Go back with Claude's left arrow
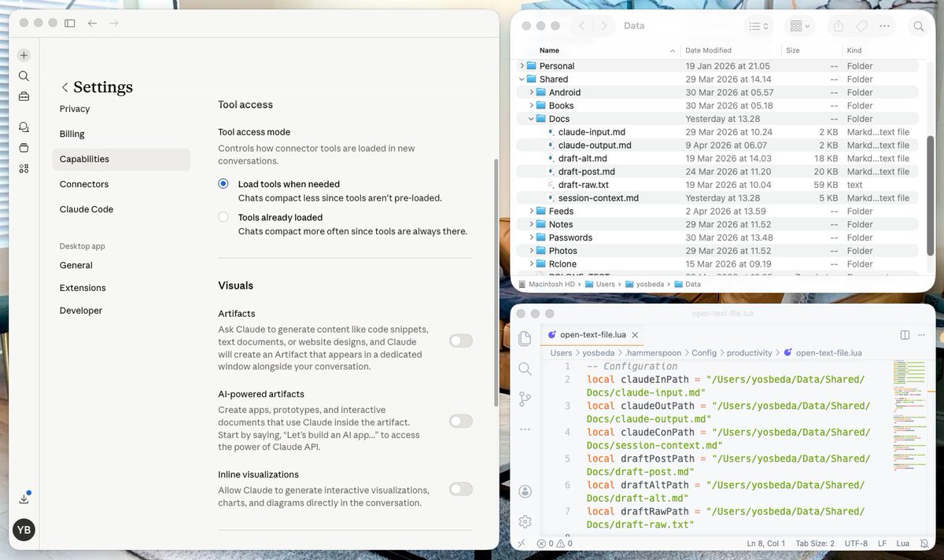Viewport: 944px width, 560px height. tap(93, 24)
